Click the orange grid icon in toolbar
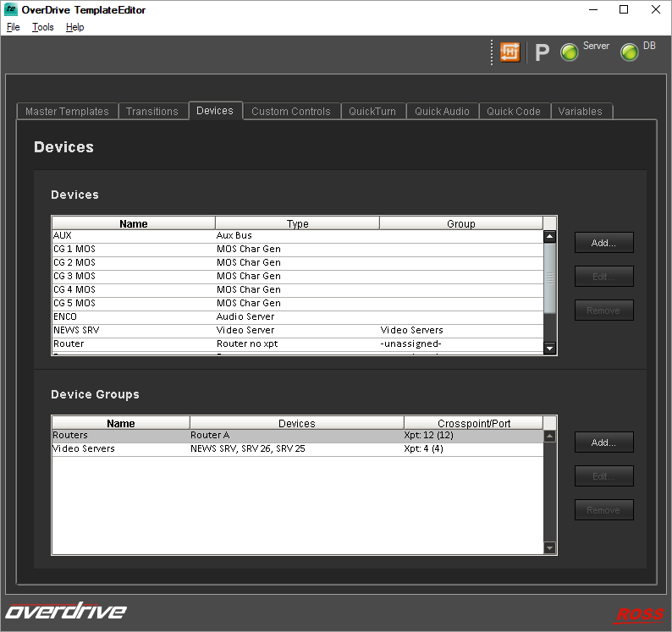Viewport: 672px width, 632px height. (x=510, y=52)
